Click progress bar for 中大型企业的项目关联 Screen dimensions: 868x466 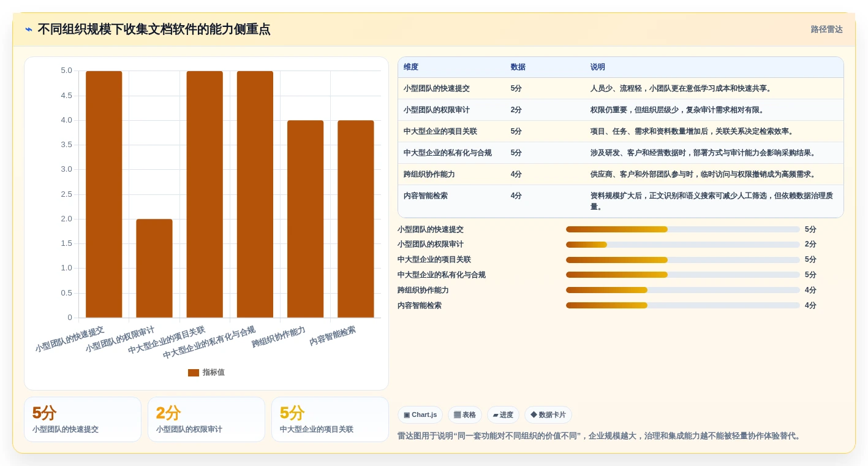683,260
